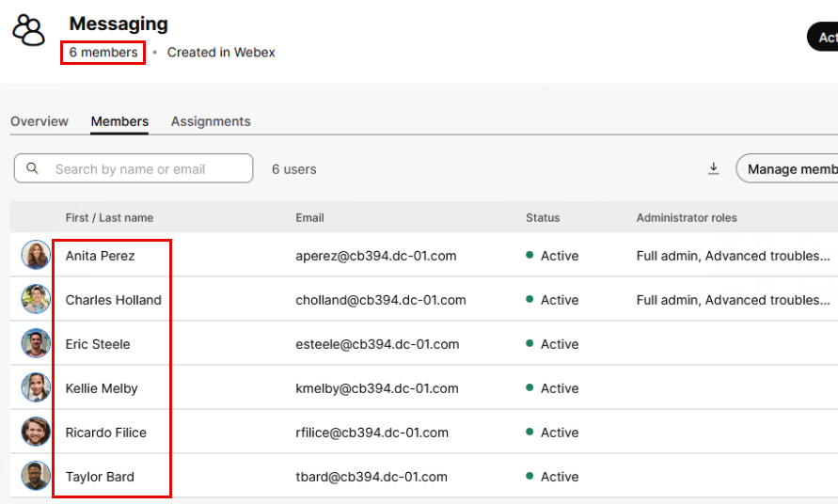Click the download members list icon

[x=714, y=168]
